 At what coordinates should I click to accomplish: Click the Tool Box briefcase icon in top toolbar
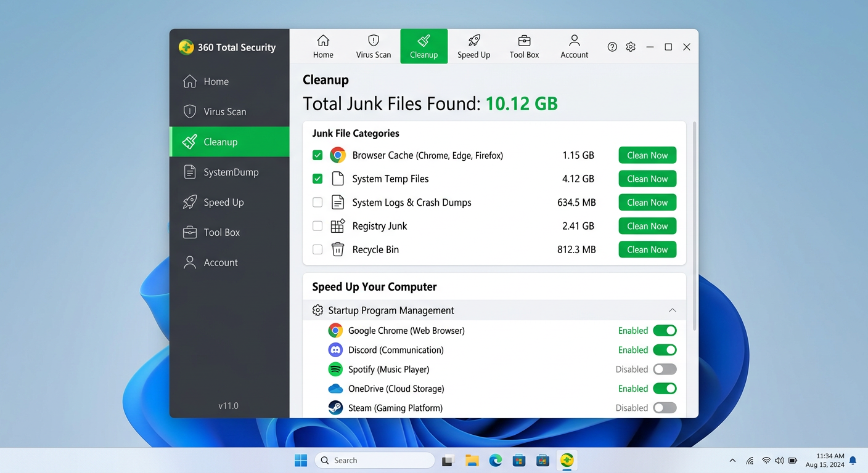[x=524, y=41]
